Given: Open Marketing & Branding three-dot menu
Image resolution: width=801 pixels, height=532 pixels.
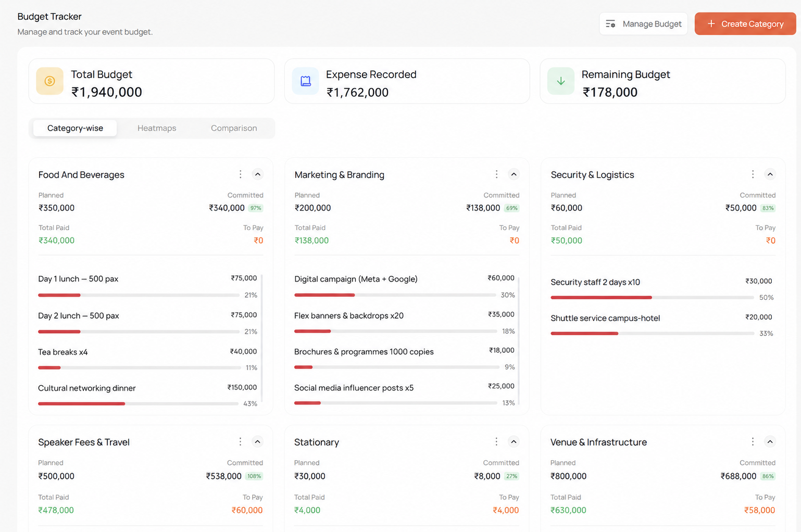Looking at the screenshot, I should (x=496, y=174).
